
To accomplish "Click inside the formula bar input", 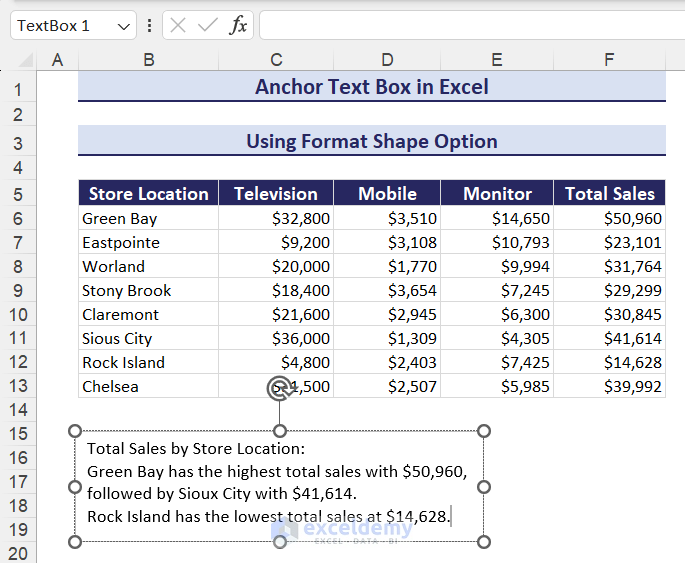I will 472,25.
